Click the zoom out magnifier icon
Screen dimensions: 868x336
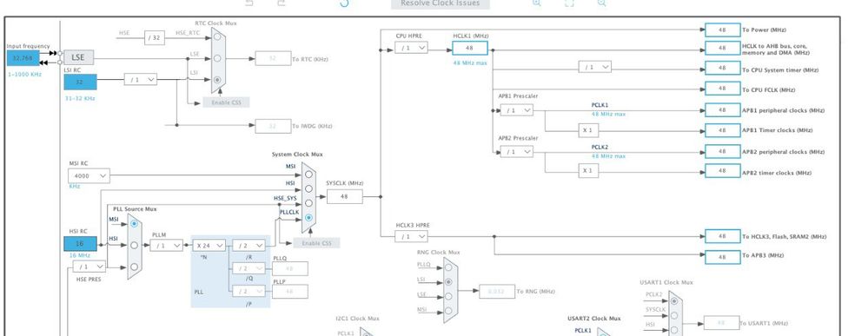tap(602, 3)
